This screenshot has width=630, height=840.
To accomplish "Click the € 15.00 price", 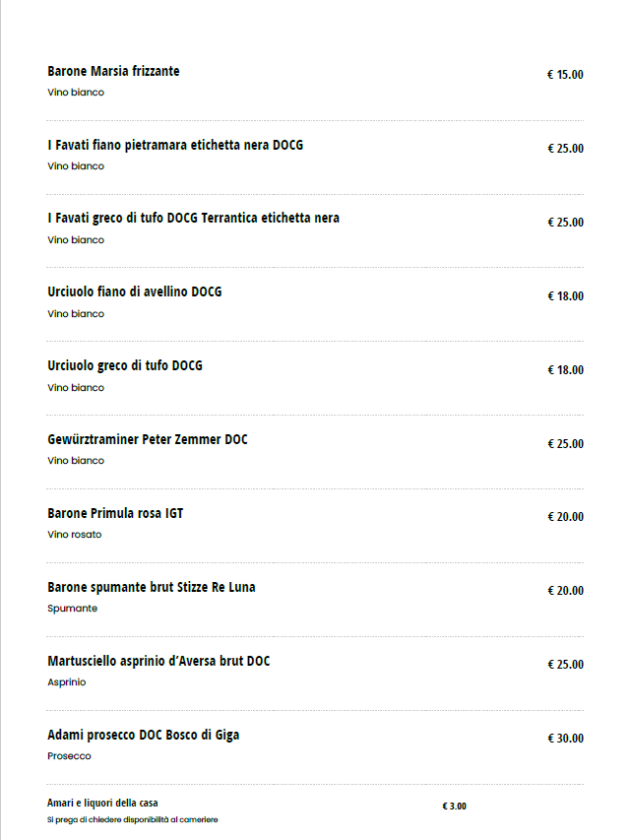I will pos(565,75).
